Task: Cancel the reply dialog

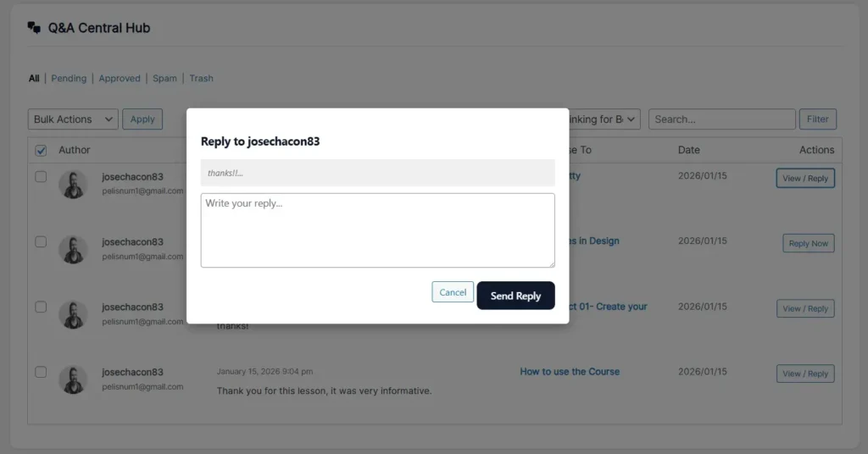Action: tap(453, 292)
